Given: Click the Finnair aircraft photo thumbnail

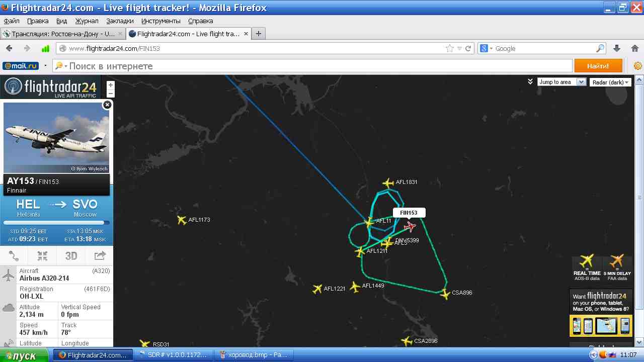Looking at the screenshot, I should coord(56,138).
